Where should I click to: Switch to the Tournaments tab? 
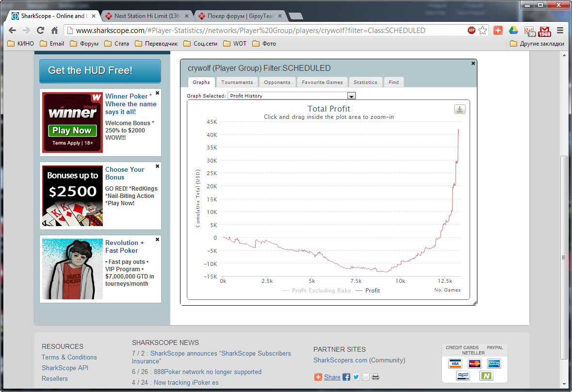tap(237, 82)
